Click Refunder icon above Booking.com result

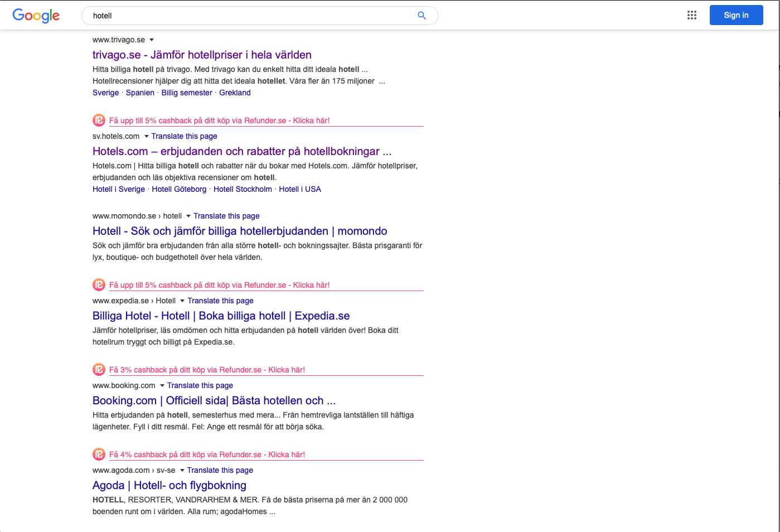coord(99,370)
